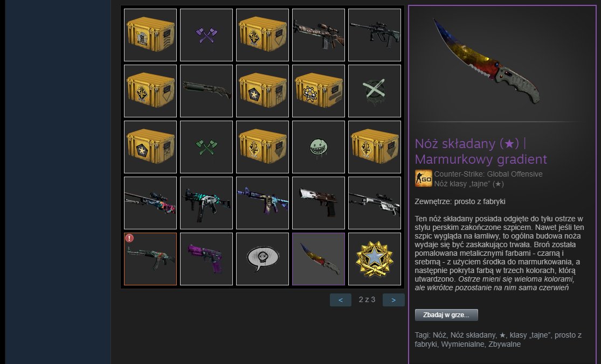Click the green smiley face graffiti item

pyautogui.click(x=319, y=147)
